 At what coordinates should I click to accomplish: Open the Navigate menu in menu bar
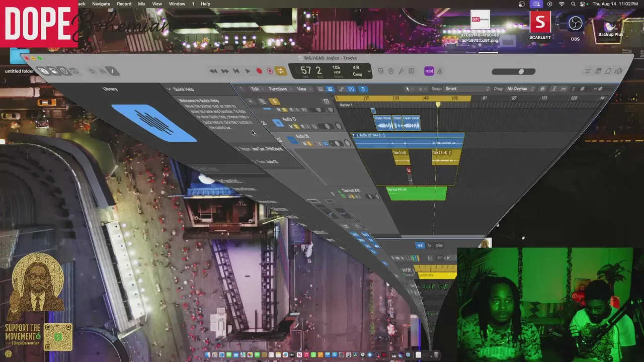coord(101,4)
